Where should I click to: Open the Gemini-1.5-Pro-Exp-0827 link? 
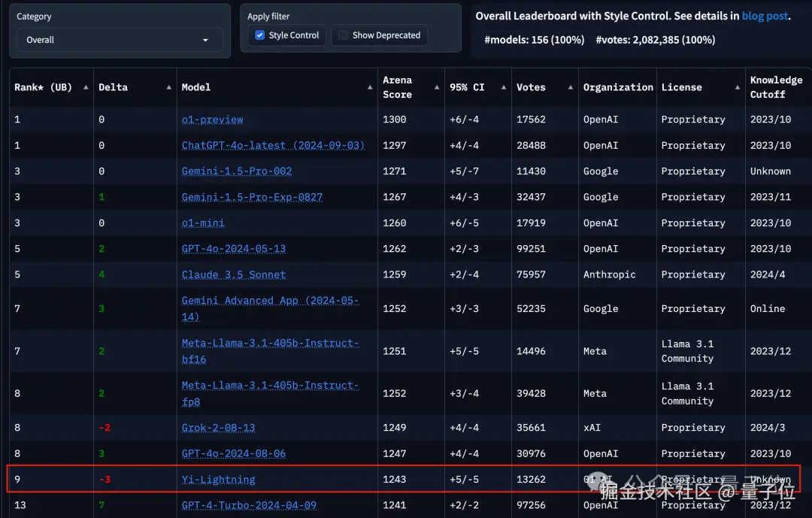point(252,198)
